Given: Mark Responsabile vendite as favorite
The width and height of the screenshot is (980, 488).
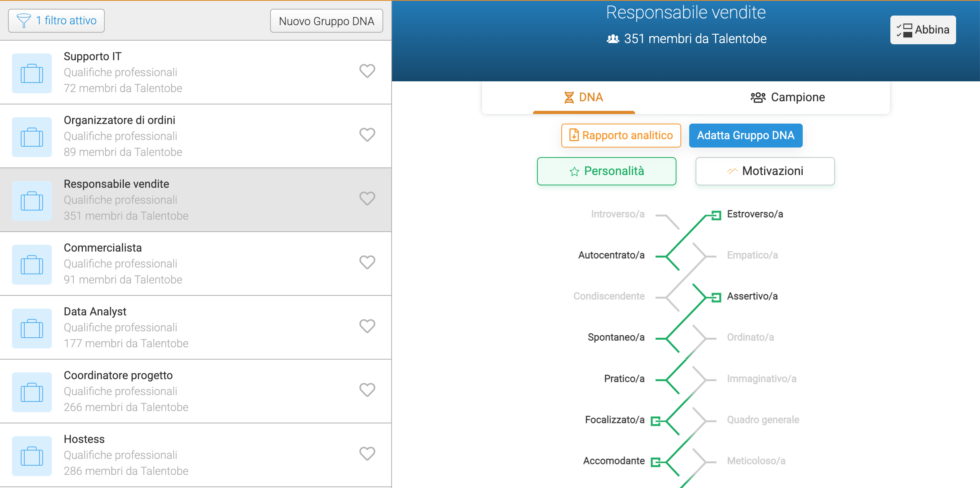Looking at the screenshot, I should pyautogui.click(x=367, y=199).
